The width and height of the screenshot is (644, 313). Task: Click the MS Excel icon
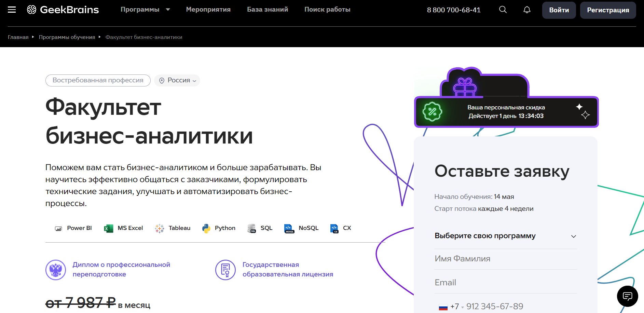tap(108, 228)
